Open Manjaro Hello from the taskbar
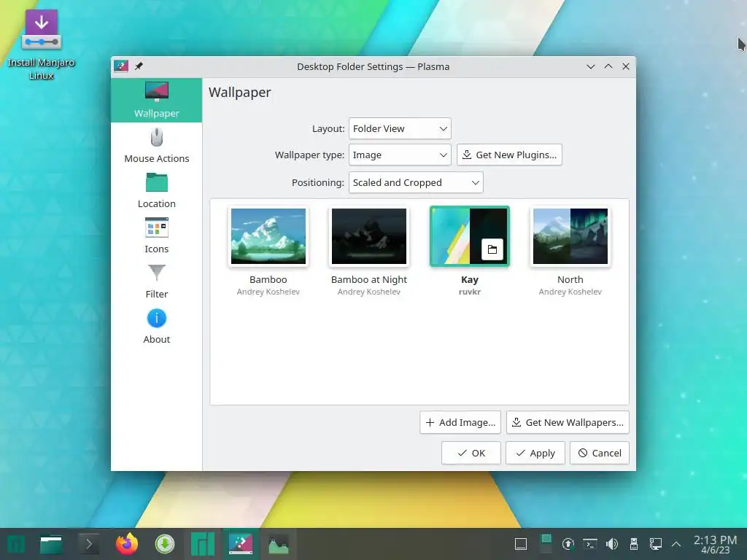 point(203,544)
